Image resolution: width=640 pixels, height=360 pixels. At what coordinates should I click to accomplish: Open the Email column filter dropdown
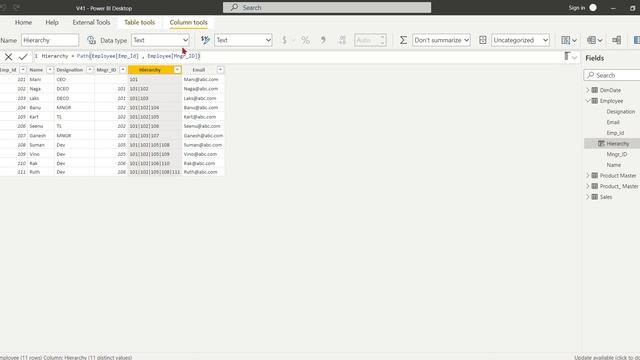tap(220, 70)
